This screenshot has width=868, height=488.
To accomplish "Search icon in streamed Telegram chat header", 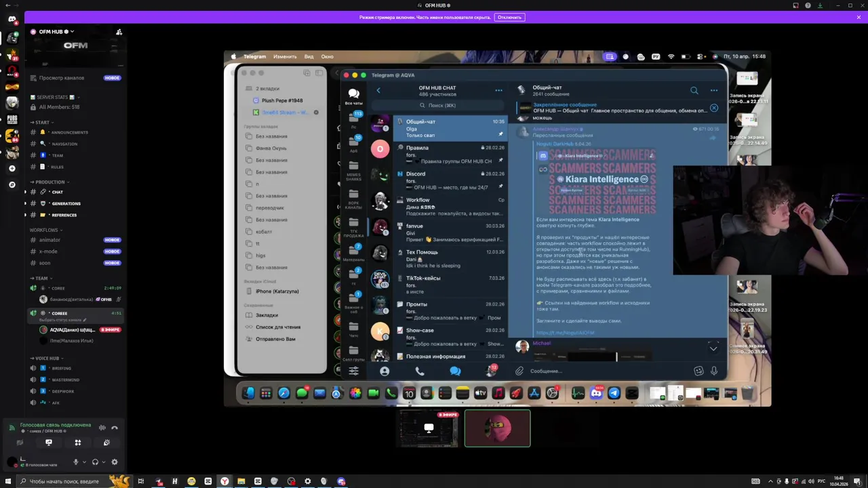I will tap(694, 90).
